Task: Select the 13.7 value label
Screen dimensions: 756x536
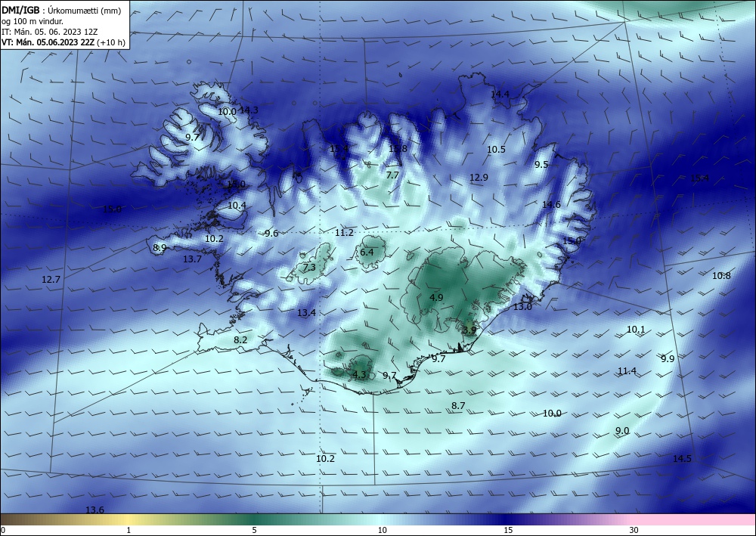Action: pos(192,259)
